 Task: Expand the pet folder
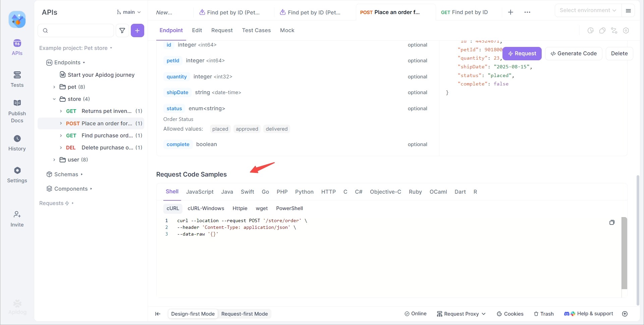[54, 87]
